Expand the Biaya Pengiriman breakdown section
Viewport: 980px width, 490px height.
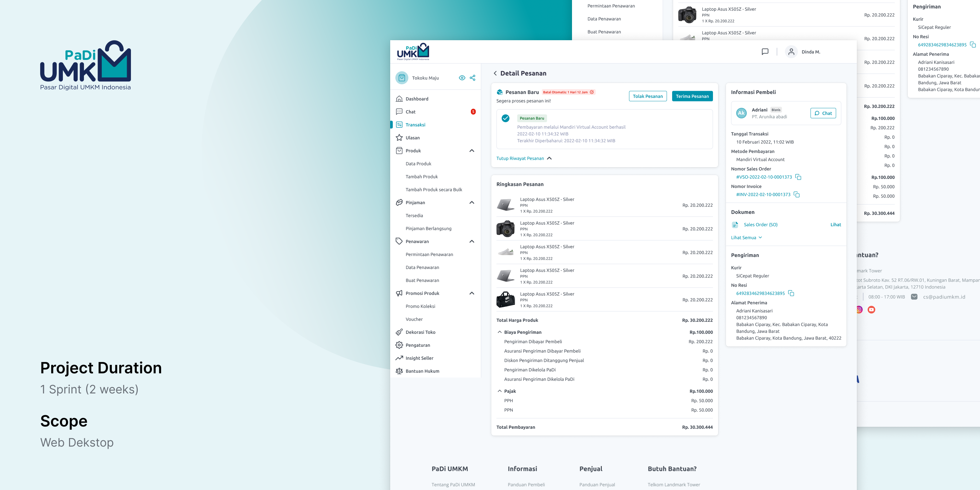point(499,332)
